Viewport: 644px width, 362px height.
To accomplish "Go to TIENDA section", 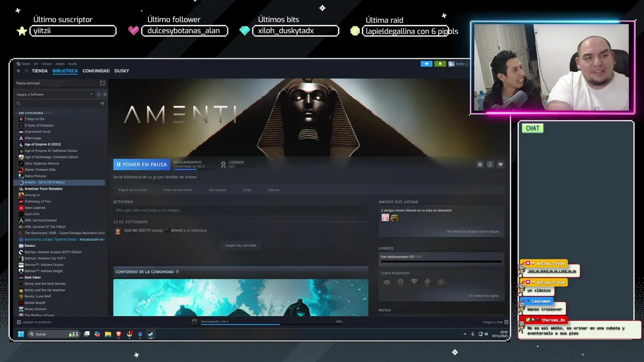I will [x=40, y=71].
